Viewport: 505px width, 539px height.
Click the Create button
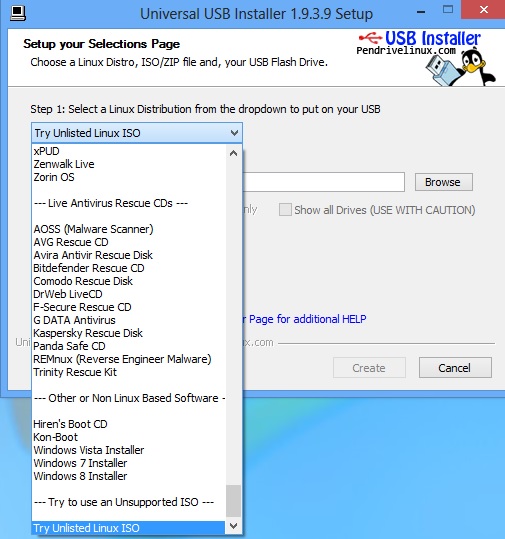tap(369, 368)
